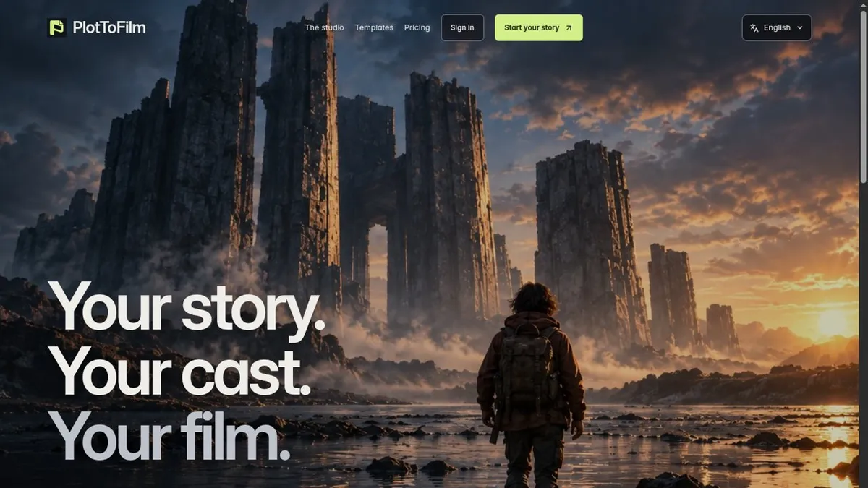Click the Start your story button
Viewport: 868px width, 488px height.
[x=539, y=27]
